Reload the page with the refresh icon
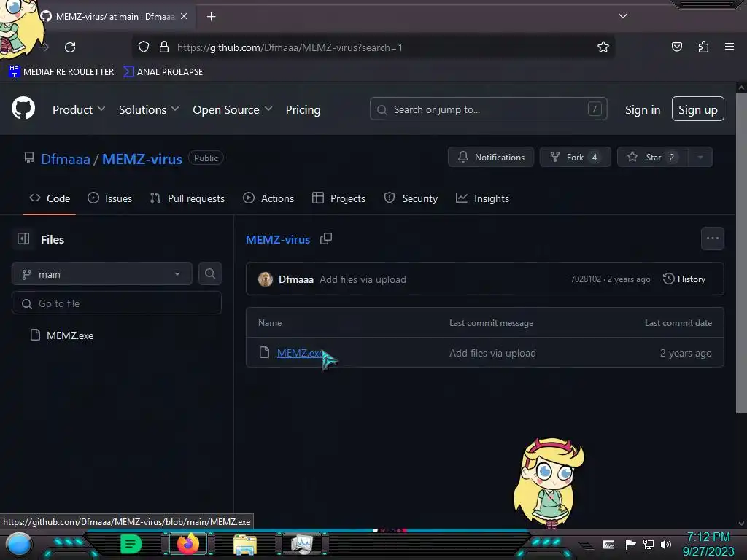The width and height of the screenshot is (747, 560). point(70,47)
